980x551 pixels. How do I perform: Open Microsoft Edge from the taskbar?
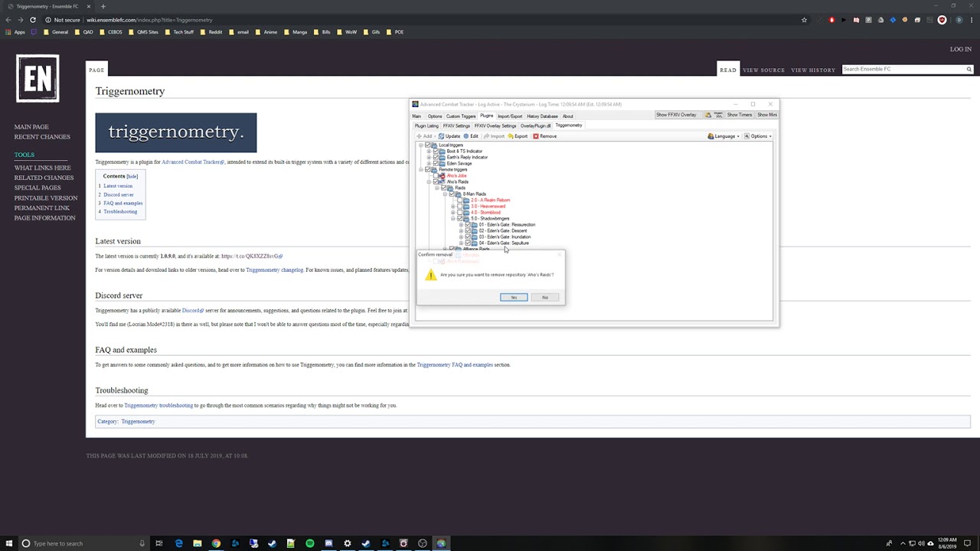[178, 543]
